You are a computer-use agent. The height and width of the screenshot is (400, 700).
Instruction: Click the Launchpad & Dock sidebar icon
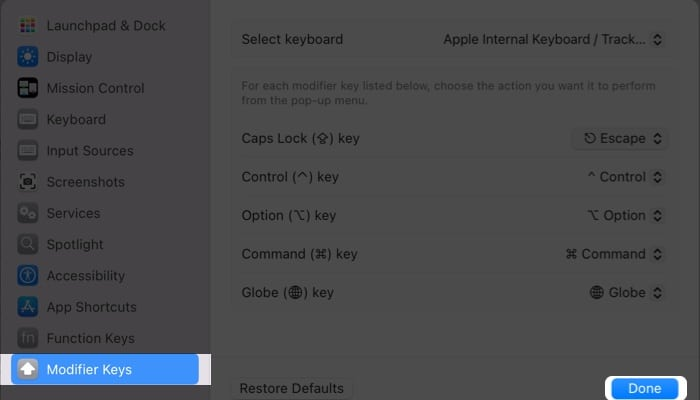click(x=28, y=25)
